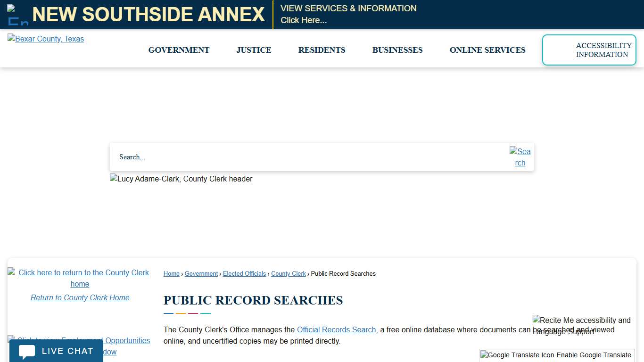Click Return to County Clerk Home

point(80,297)
